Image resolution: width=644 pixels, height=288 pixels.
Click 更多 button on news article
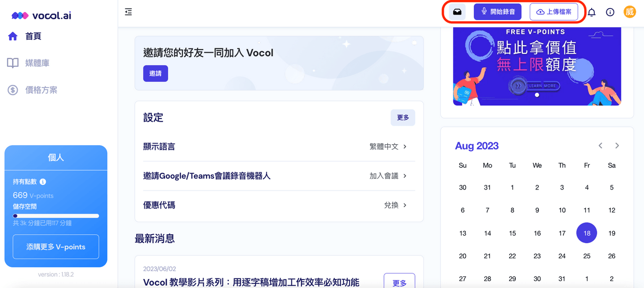tap(399, 282)
